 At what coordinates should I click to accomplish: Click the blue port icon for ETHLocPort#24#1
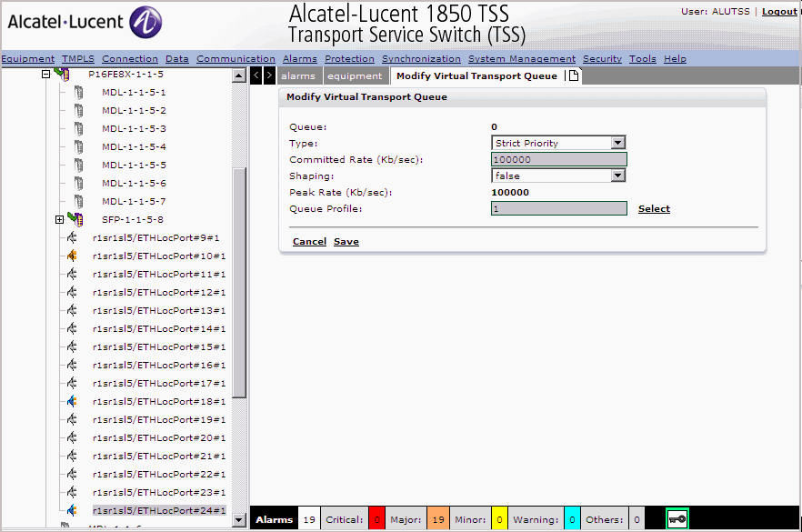pyautogui.click(x=72, y=510)
